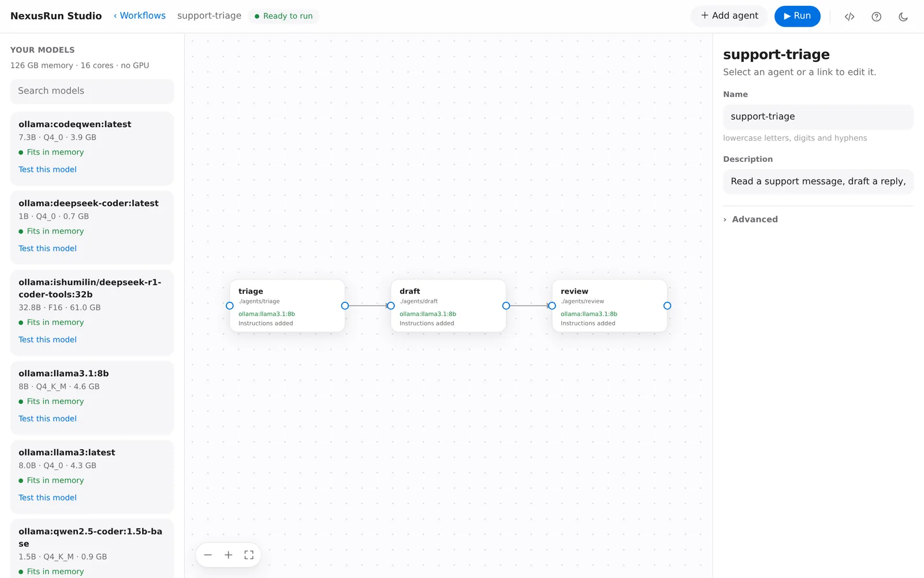
Task: Click the NexusRun Studio title
Action: (x=56, y=16)
